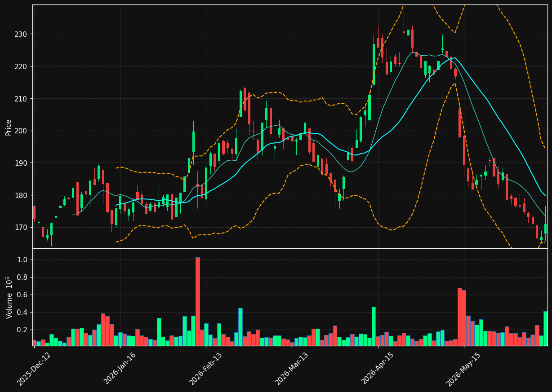Screen dimensions: 552x392
Task: Click the 190 price axis label
Action: 21,163
